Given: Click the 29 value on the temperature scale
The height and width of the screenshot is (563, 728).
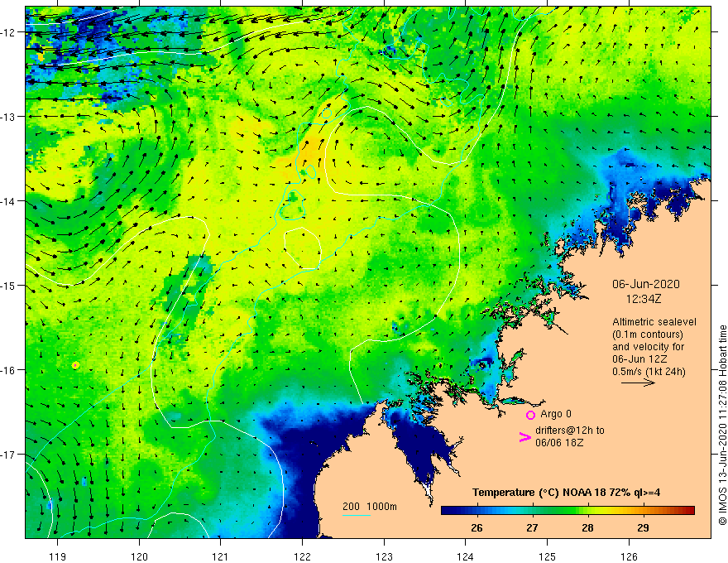Looking at the screenshot, I should [x=643, y=527].
